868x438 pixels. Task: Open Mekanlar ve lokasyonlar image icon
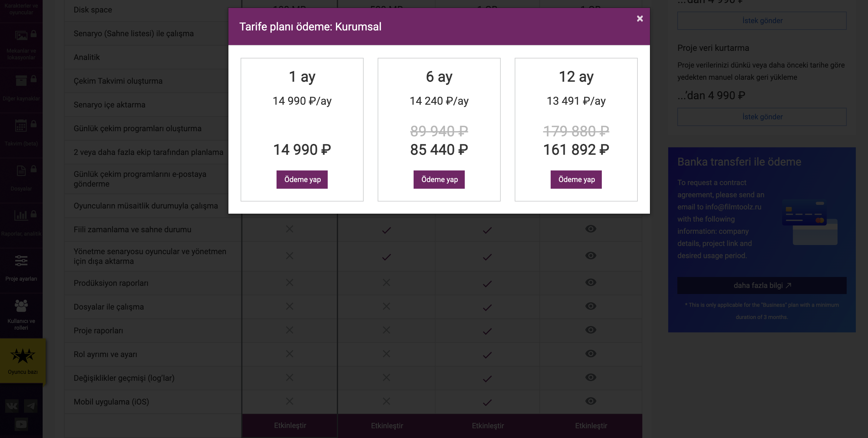[x=21, y=35]
